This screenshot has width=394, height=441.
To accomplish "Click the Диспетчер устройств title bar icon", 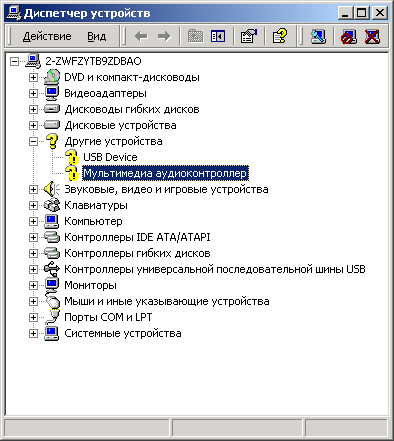I will pos(14,13).
